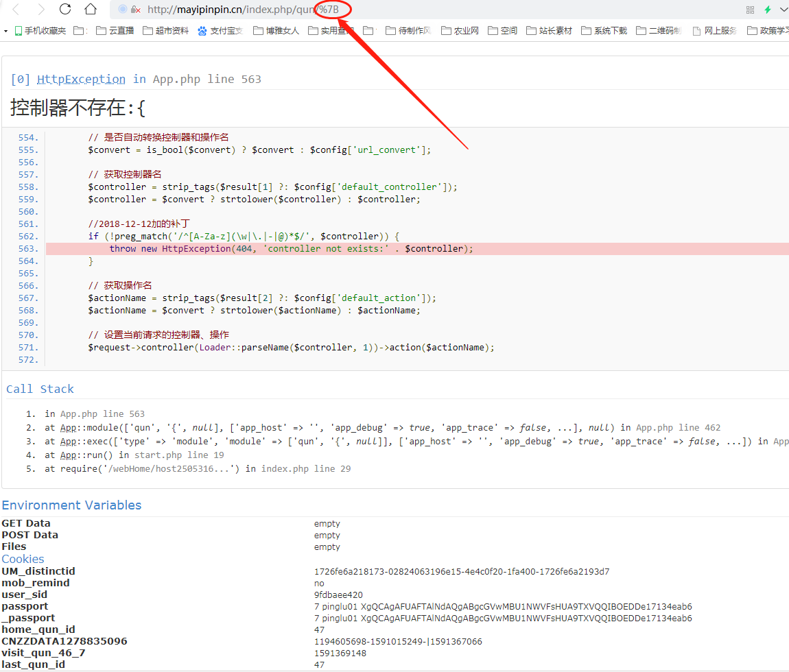Image resolution: width=789 pixels, height=672 pixels.
Task: Click the green lightning speed-mode icon
Action: (x=768, y=10)
